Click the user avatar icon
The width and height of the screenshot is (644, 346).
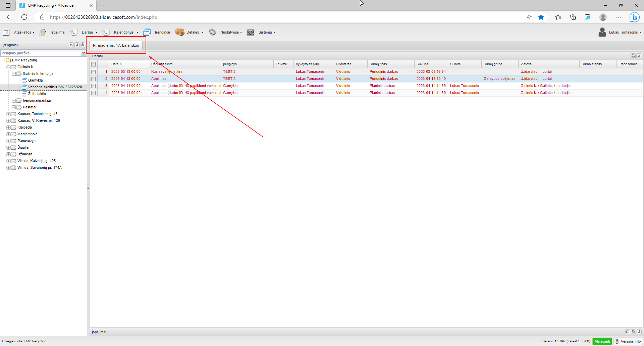coord(602,32)
